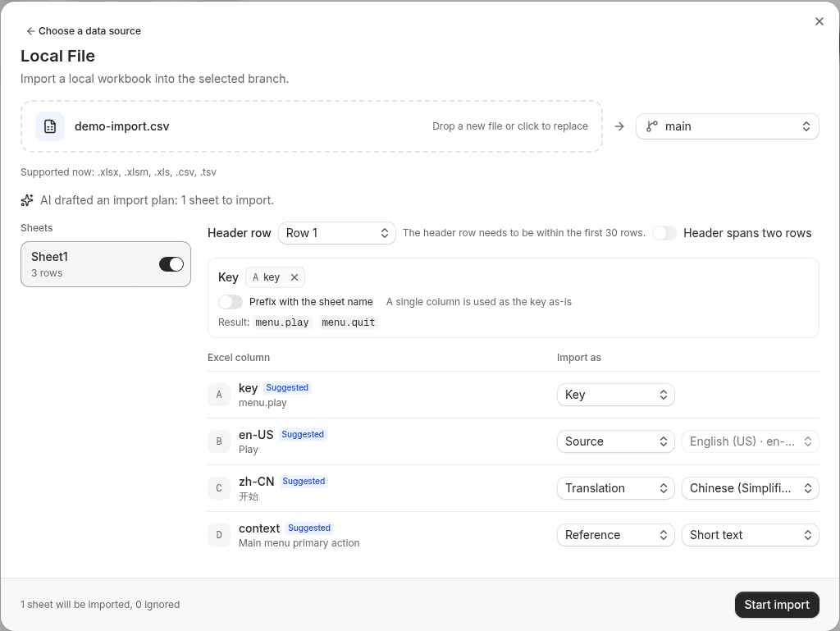The height and width of the screenshot is (631, 840).
Task: Click the Suggested badge next to context
Action: pos(309,528)
